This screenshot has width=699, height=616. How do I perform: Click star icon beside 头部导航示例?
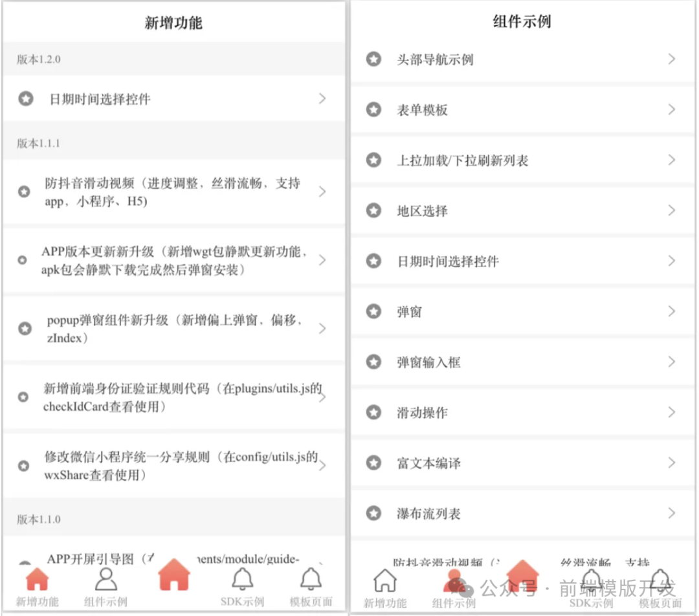point(373,59)
